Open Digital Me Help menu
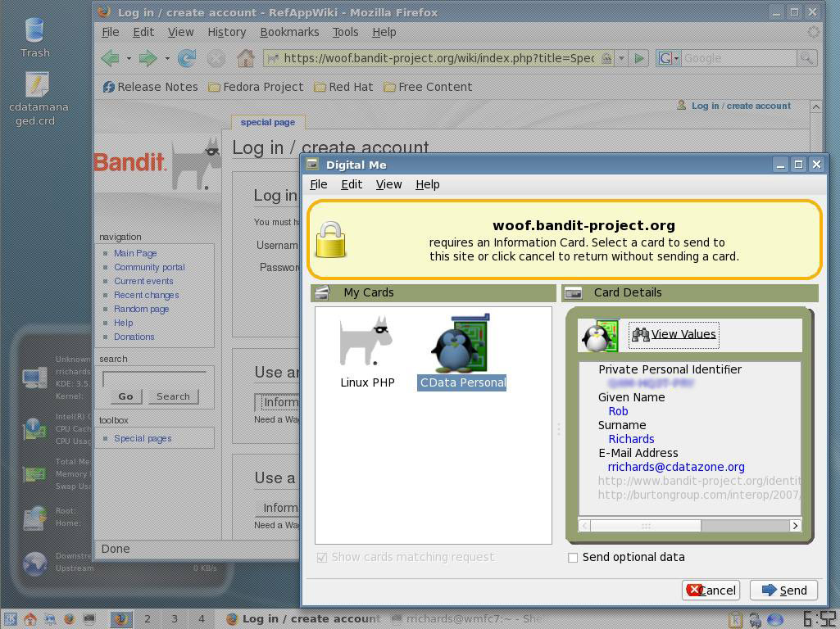The height and width of the screenshot is (629, 840). click(427, 184)
